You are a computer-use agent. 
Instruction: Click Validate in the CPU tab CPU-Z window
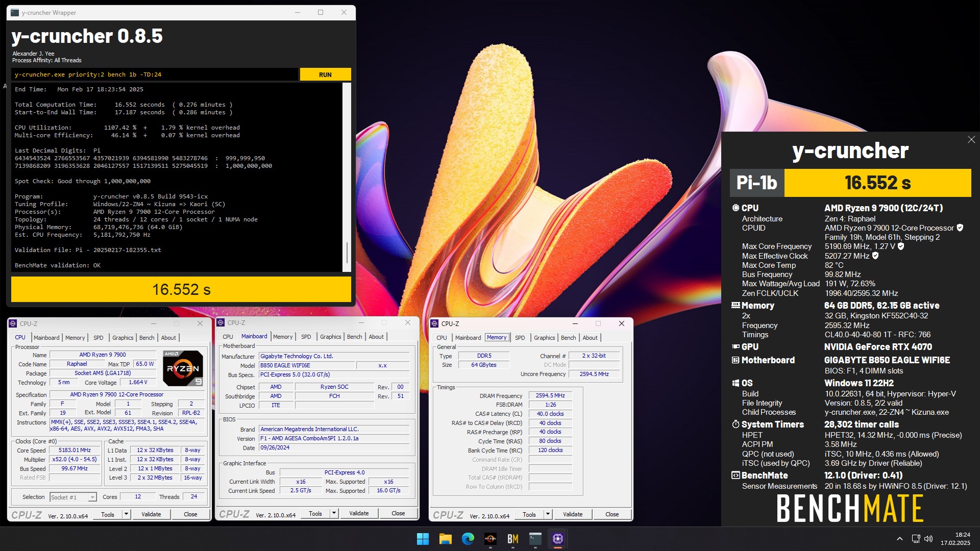pyautogui.click(x=151, y=514)
